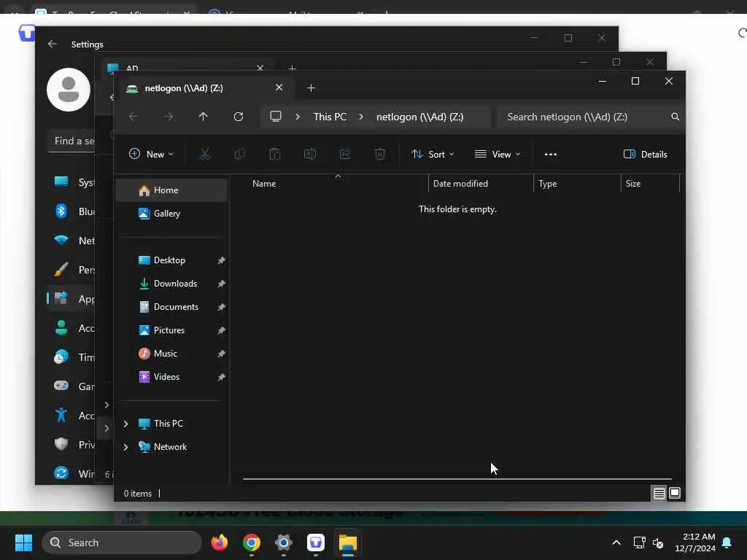Open Chrome from the taskbar
Image resolution: width=747 pixels, height=560 pixels.
(x=252, y=542)
